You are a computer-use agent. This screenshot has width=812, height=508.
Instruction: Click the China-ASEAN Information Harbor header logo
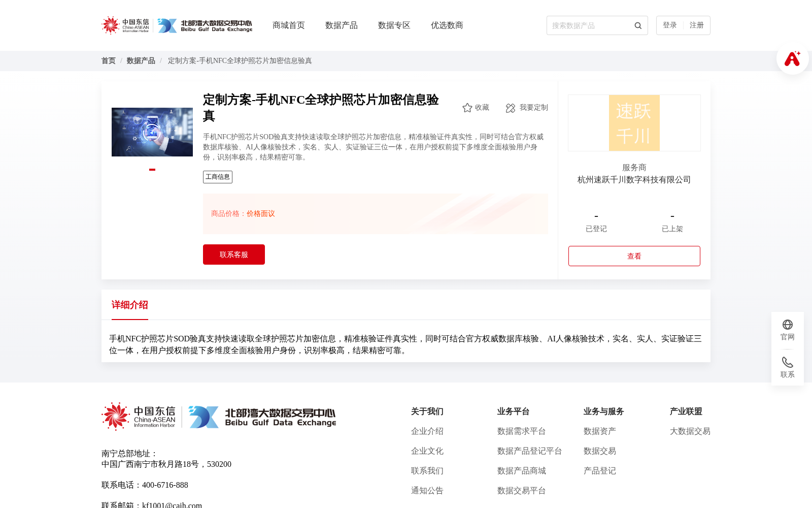click(125, 25)
